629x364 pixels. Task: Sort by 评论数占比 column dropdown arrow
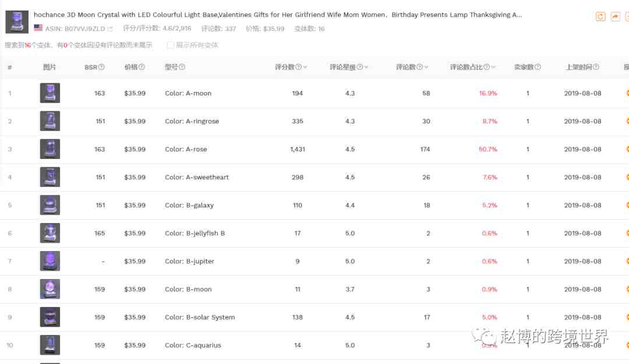(493, 68)
